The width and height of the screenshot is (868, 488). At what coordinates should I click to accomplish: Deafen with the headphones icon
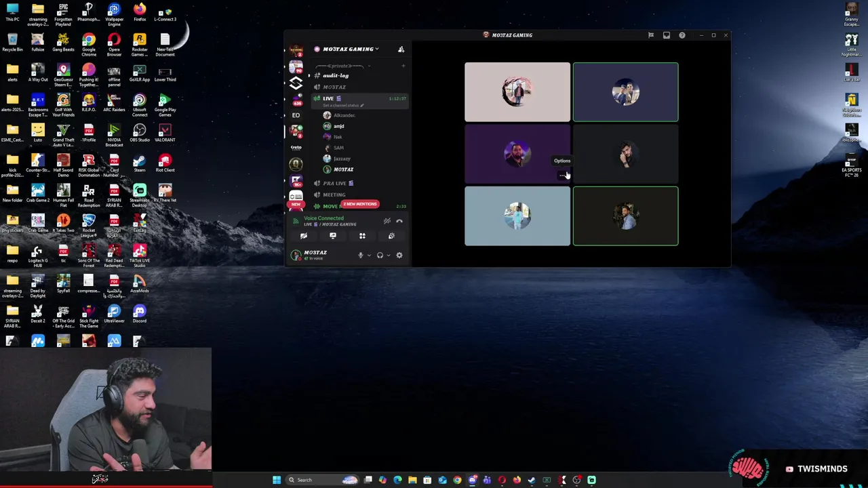click(x=380, y=256)
